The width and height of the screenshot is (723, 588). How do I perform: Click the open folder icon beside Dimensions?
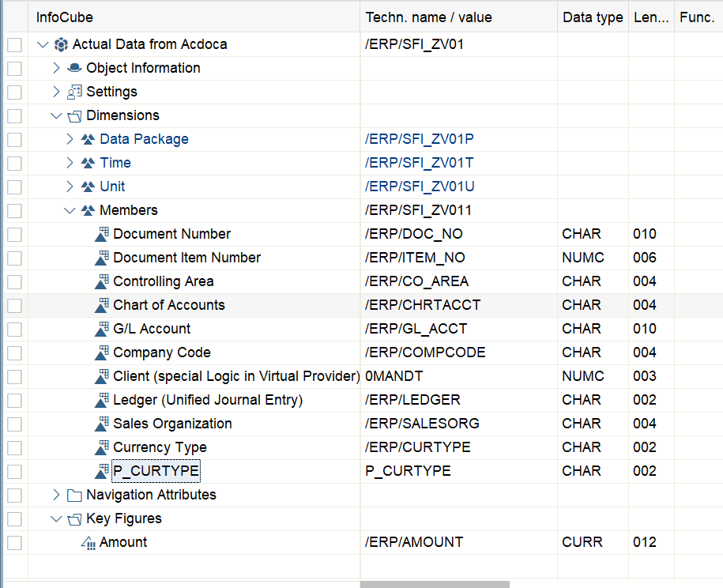pos(74,115)
